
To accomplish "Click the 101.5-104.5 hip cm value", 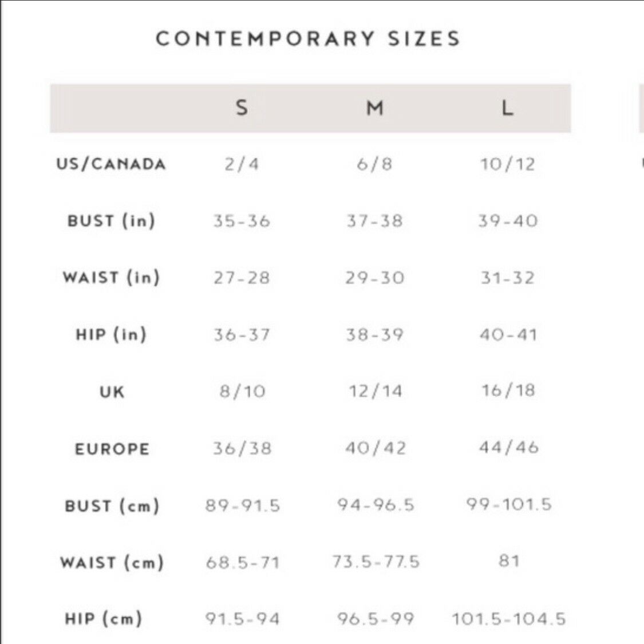I will [x=508, y=619].
